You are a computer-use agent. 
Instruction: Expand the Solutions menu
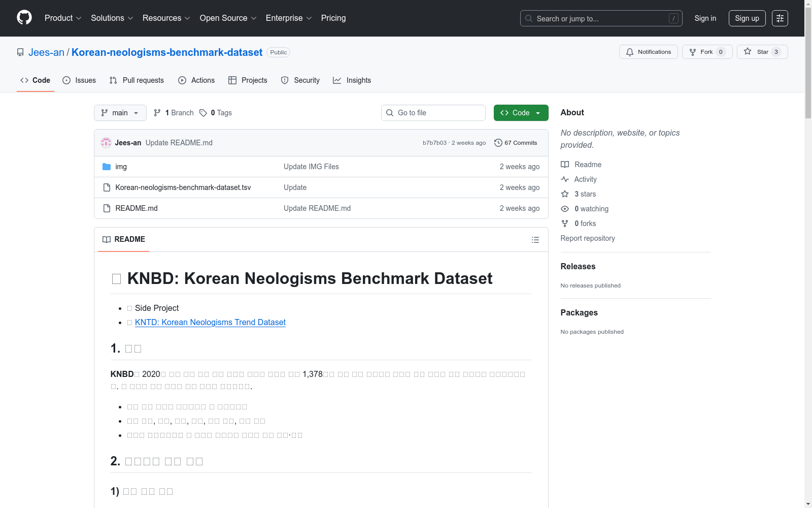coord(112,18)
